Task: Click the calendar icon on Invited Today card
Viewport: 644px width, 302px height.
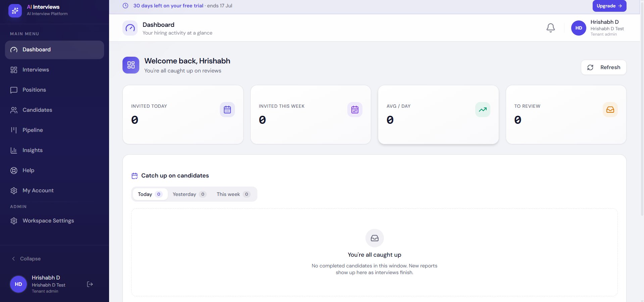Action: coord(227,110)
